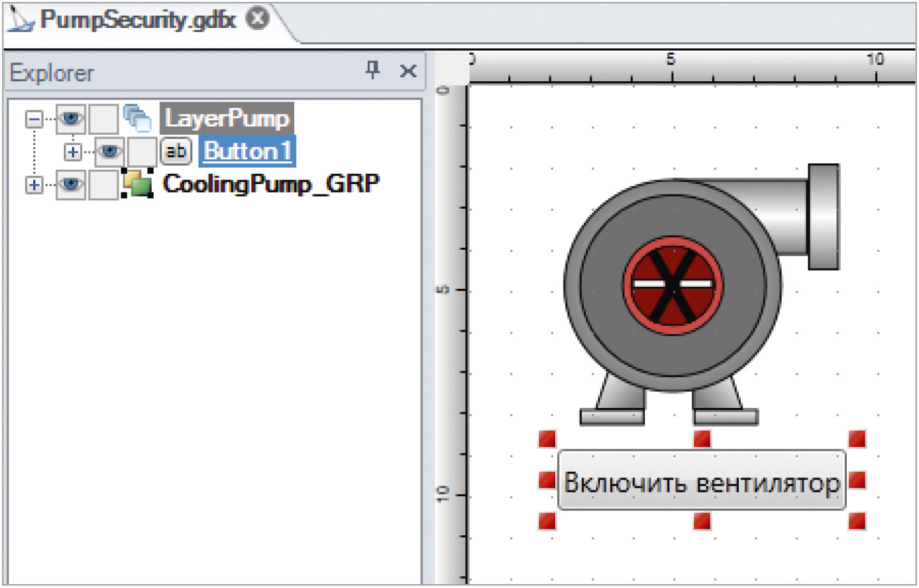Click the LayerPump layers icon
Image resolution: width=919 pixels, height=588 pixels.
137,118
